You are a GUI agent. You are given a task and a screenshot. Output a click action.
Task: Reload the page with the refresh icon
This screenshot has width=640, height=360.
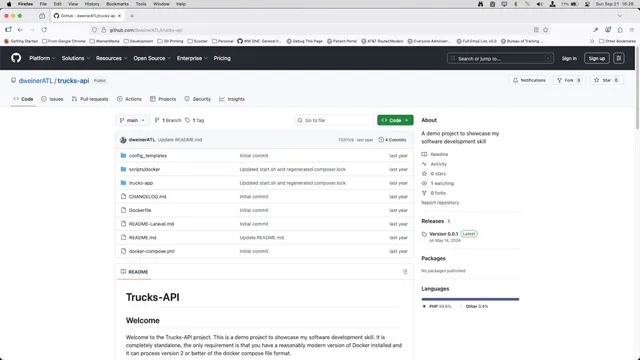coord(44,30)
